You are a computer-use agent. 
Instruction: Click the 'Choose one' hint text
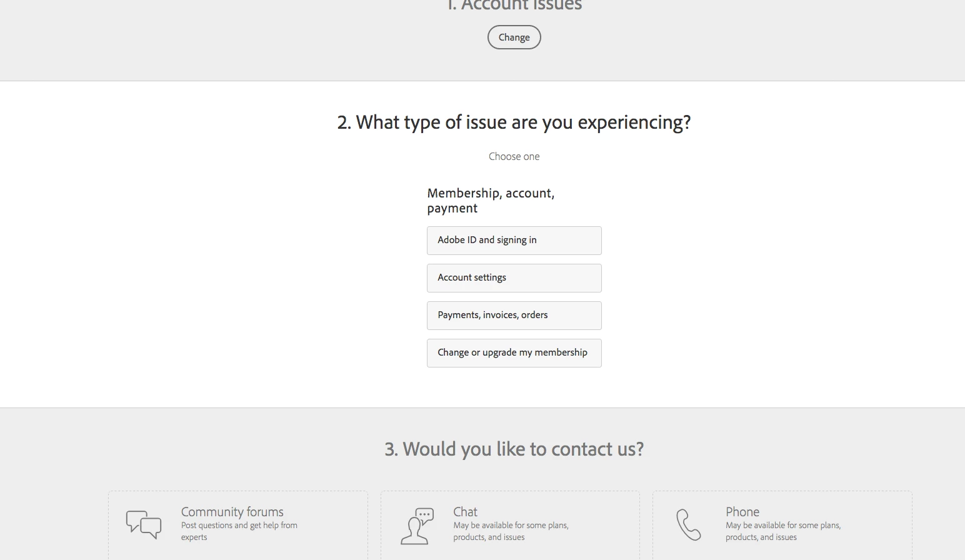tap(514, 156)
